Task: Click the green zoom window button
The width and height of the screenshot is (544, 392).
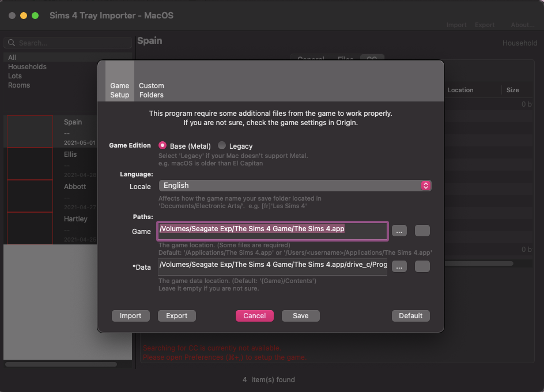Action: 35,16
